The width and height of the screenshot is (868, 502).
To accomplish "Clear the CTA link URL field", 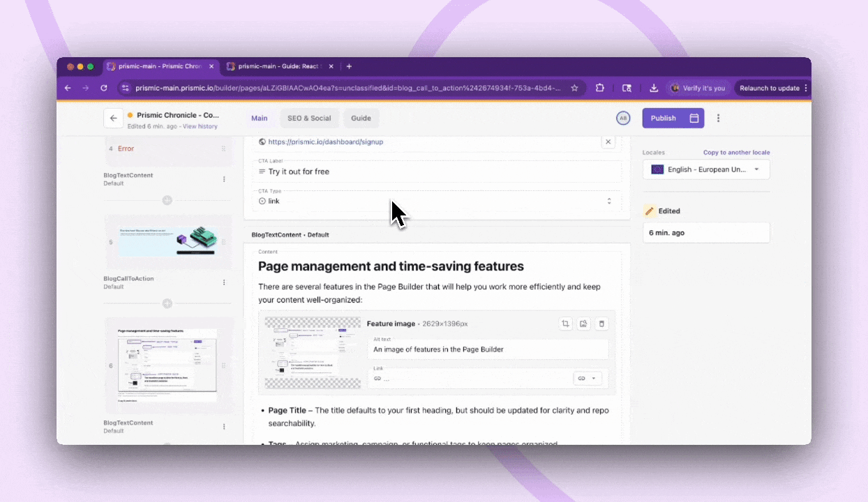I will pos(608,142).
